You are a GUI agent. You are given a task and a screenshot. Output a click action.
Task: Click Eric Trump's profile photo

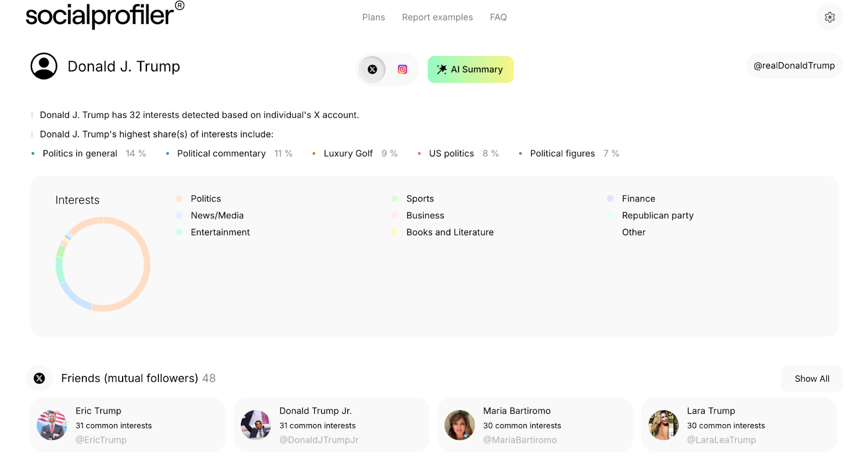(52, 425)
